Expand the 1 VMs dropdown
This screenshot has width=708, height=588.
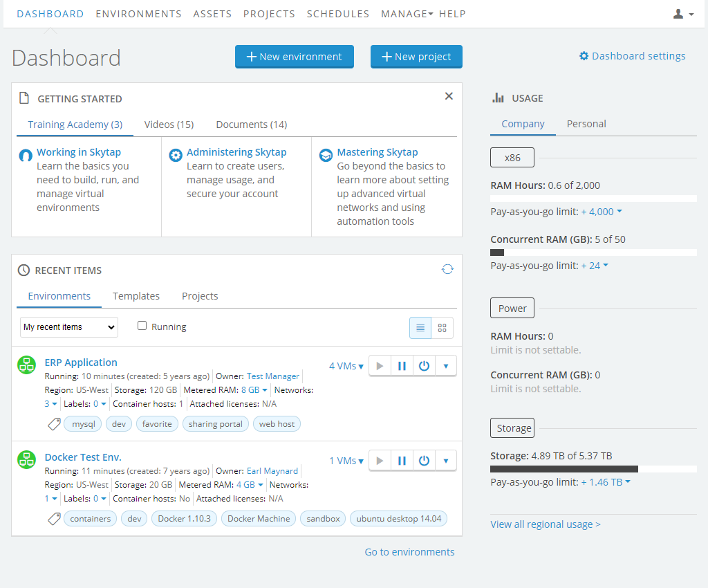[x=346, y=461]
